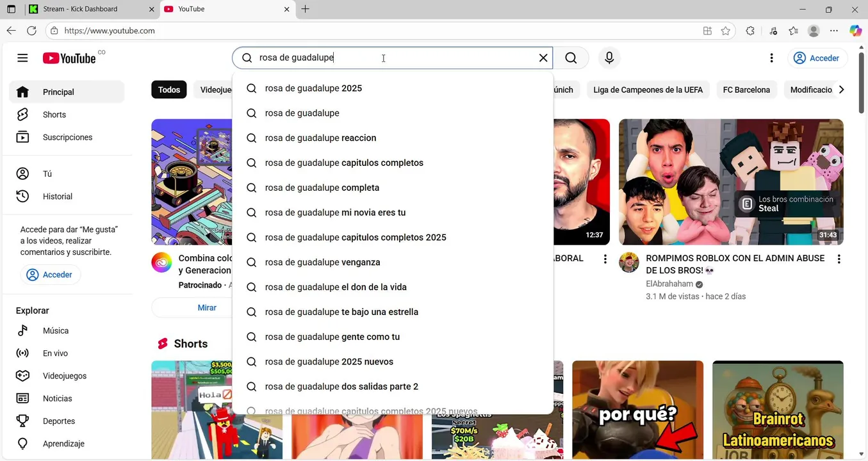Select the Liga de Campeones de la UEFA chip
This screenshot has height=461, width=868.
point(648,90)
